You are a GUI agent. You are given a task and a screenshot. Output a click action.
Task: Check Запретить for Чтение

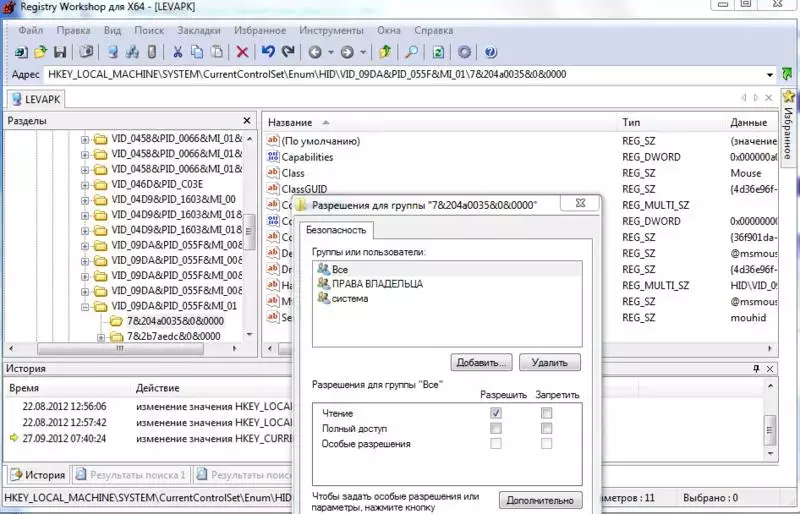point(546,412)
